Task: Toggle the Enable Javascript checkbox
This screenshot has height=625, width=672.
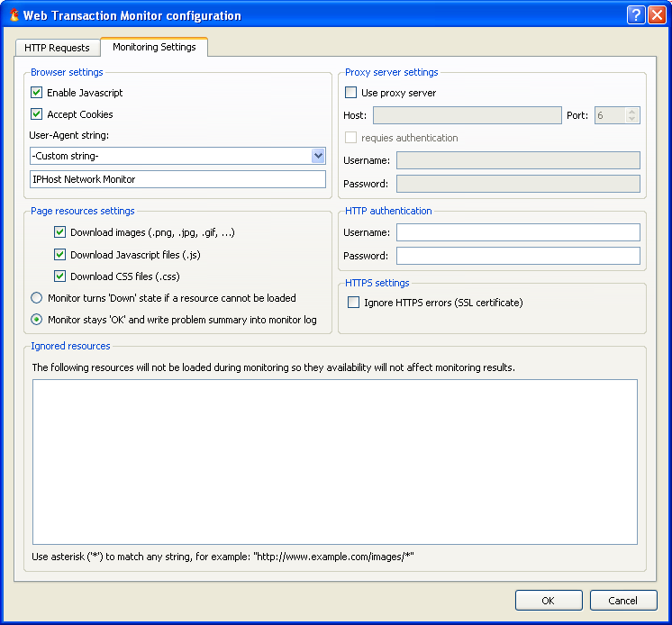Action: (37, 93)
